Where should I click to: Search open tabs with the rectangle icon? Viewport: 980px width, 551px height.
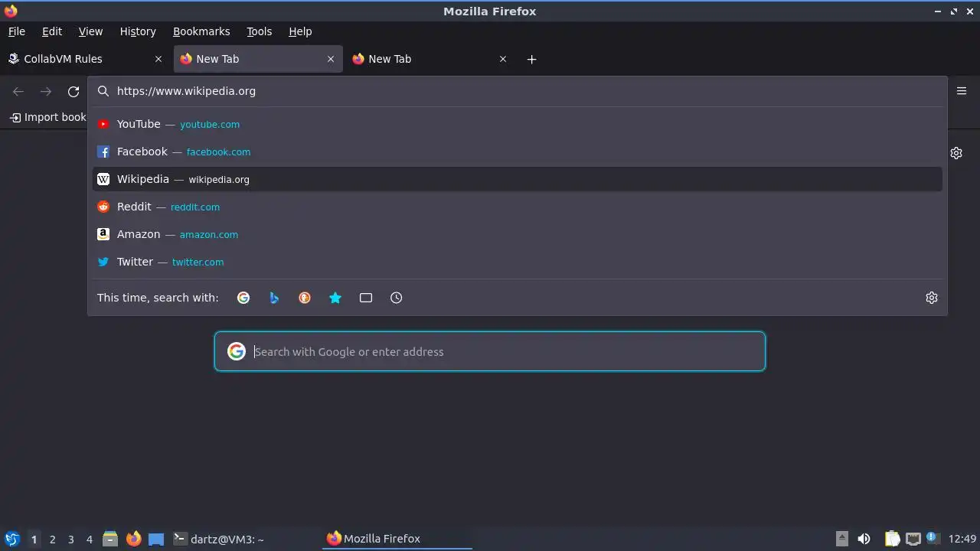tap(366, 298)
